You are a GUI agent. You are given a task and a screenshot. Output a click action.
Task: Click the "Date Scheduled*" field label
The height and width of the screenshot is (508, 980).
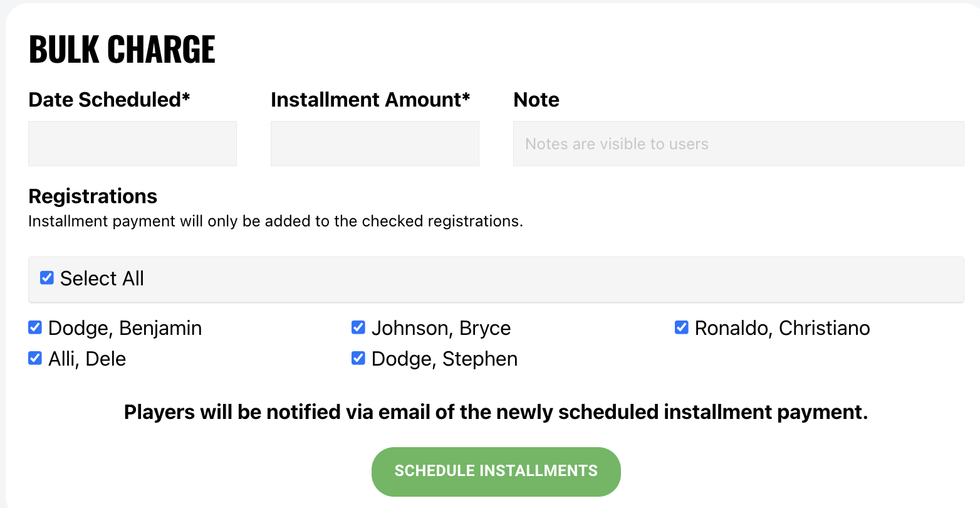109,100
